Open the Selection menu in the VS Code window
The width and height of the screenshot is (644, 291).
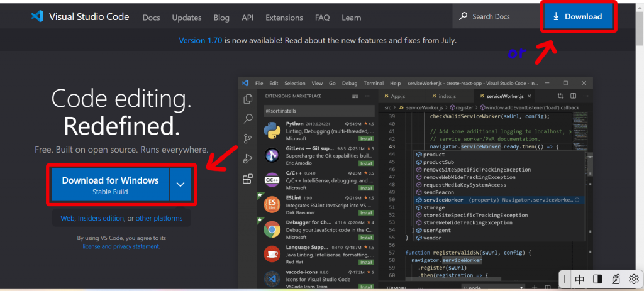295,84
